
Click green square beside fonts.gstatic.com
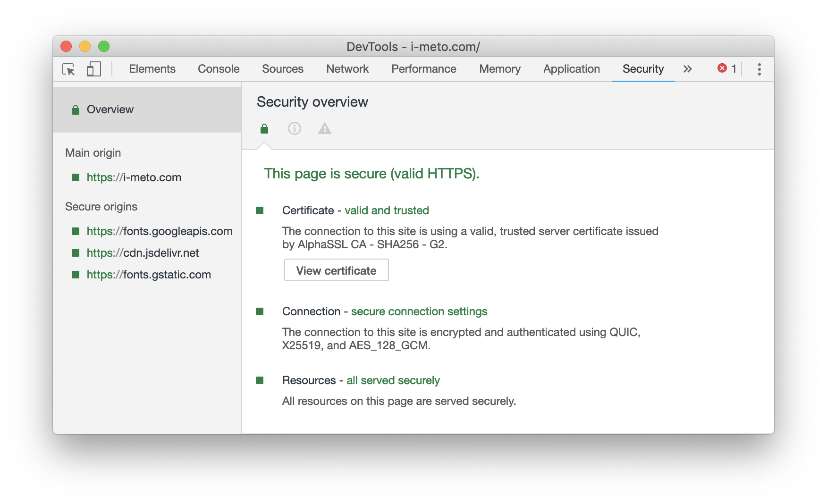(76, 275)
